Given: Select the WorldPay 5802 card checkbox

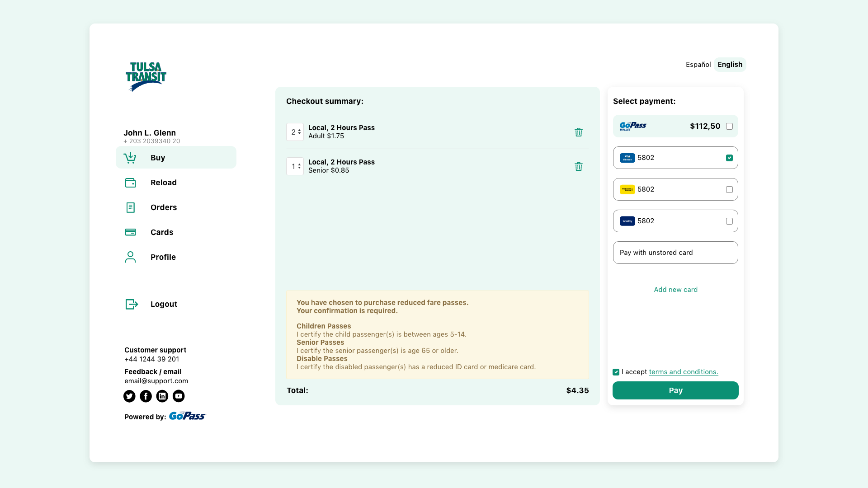Looking at the screenshot, I should tap(730, 221).
